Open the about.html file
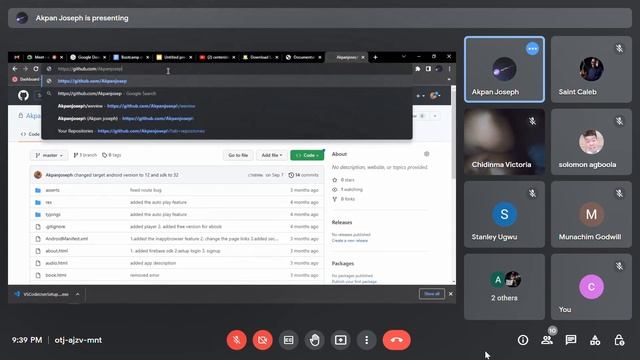 tap(56, 251)
